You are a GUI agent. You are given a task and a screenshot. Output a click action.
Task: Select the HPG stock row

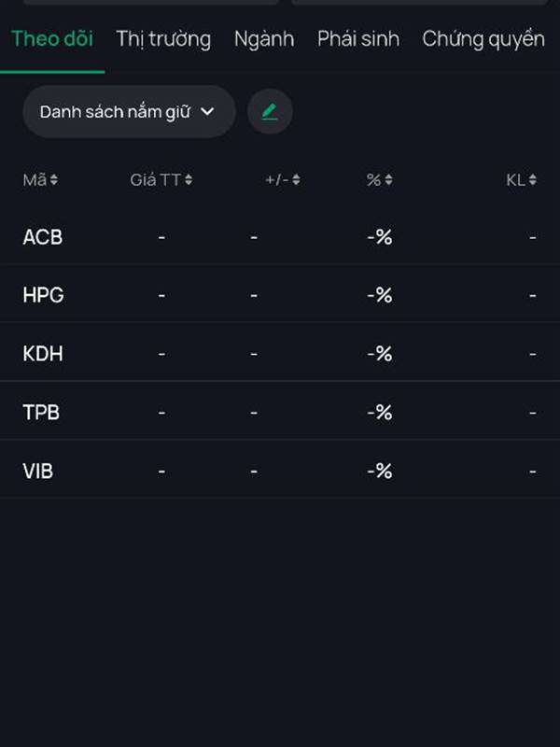(43, 295)
